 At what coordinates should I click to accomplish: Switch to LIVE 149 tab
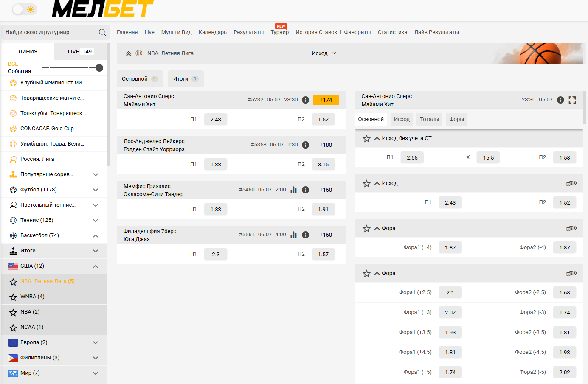click(x=80, y=51)
